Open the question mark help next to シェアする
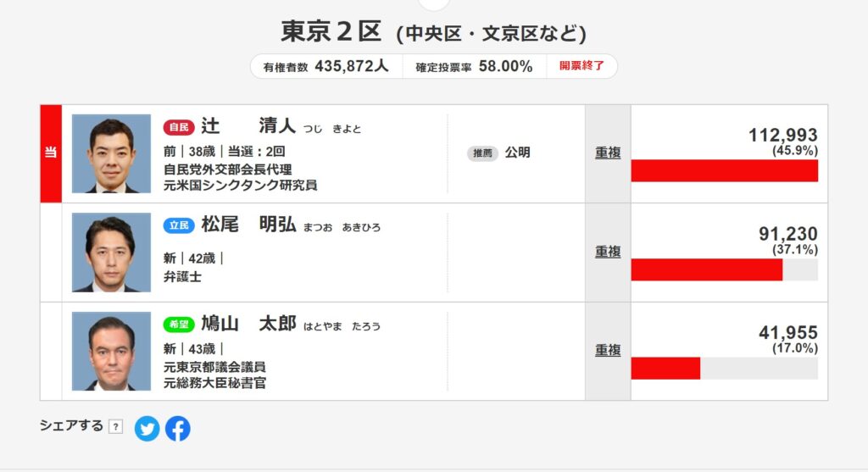The height and width of the screenshot is (472, 868). [115, 426]
